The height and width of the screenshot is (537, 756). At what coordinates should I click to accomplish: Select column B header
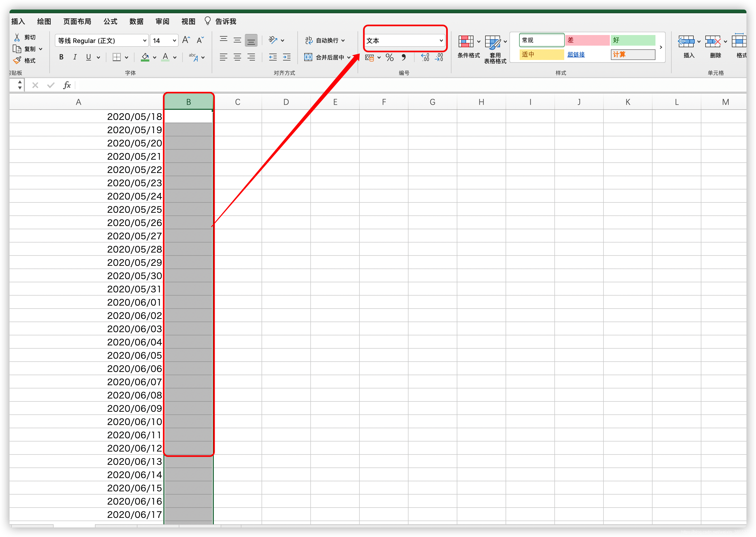tap(188, 102)
